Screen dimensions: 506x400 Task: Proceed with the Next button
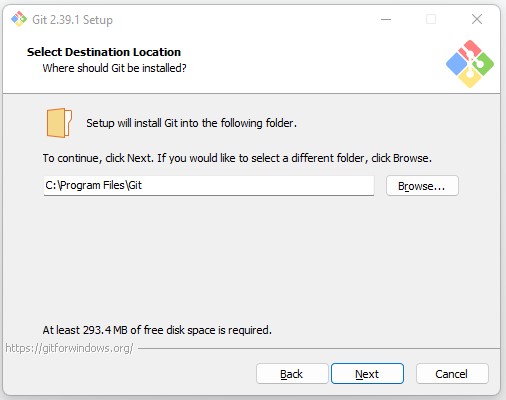tap(367, 374)
